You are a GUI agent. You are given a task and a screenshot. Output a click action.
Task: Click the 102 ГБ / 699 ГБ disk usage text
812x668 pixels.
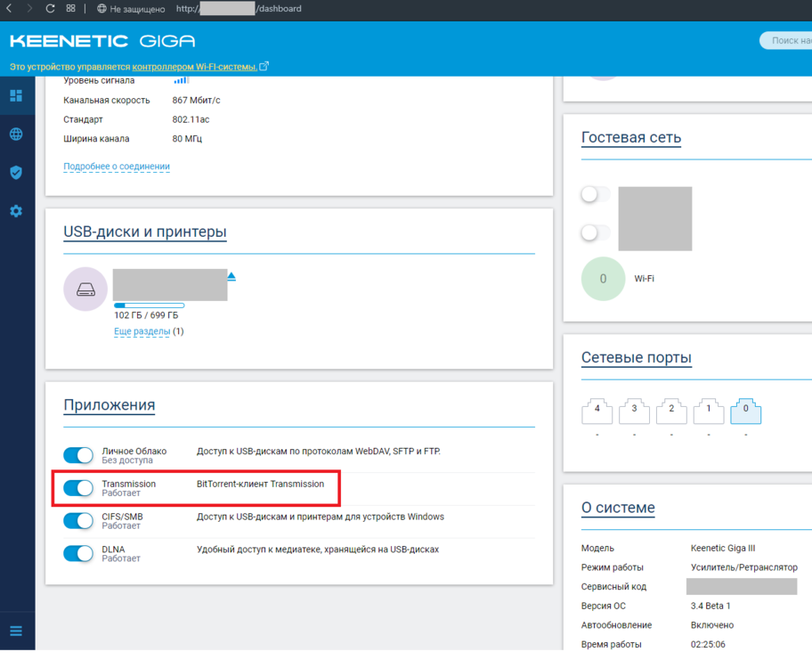(x=146, y=315)
